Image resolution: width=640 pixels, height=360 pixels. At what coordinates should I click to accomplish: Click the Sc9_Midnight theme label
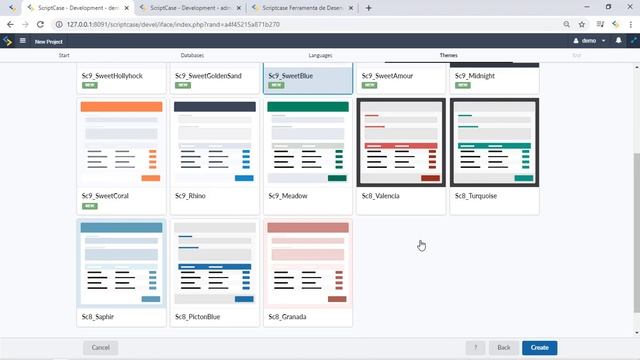pos(475,76)
